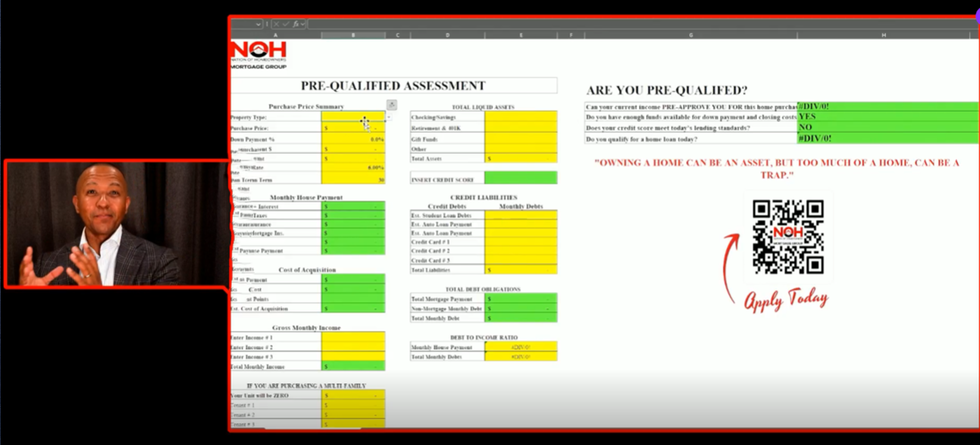This screenshot has height=445, width=980.
Task: Select the yellow Enter Income # 2 input cell
Action: click(x=353, y=347)
